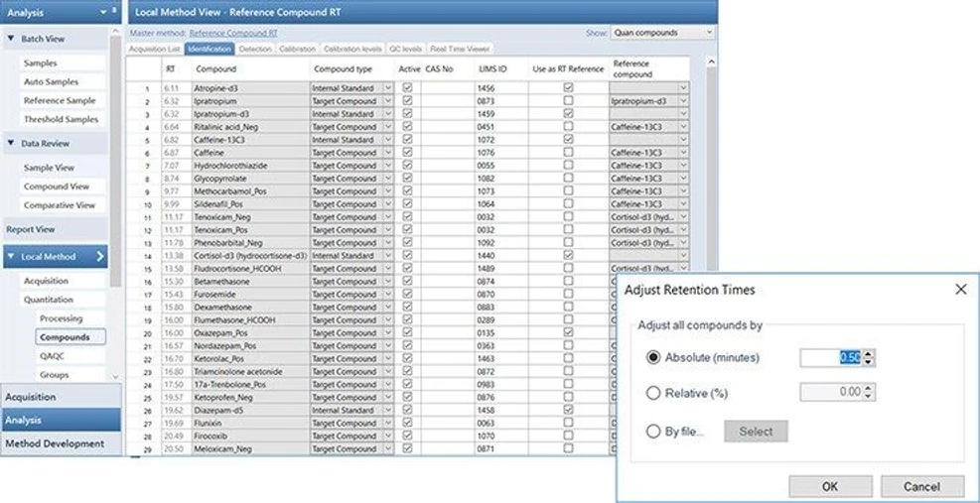The width and height of the screenshot is (980, 503).
Task: Toggle Active checkbox for Meloxicam_Neg
Action: point(407,448)
